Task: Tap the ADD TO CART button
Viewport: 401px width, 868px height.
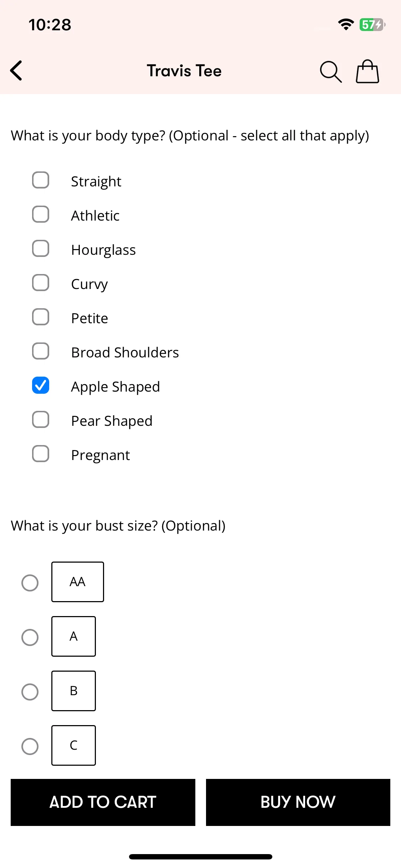Action: point(103,802)
